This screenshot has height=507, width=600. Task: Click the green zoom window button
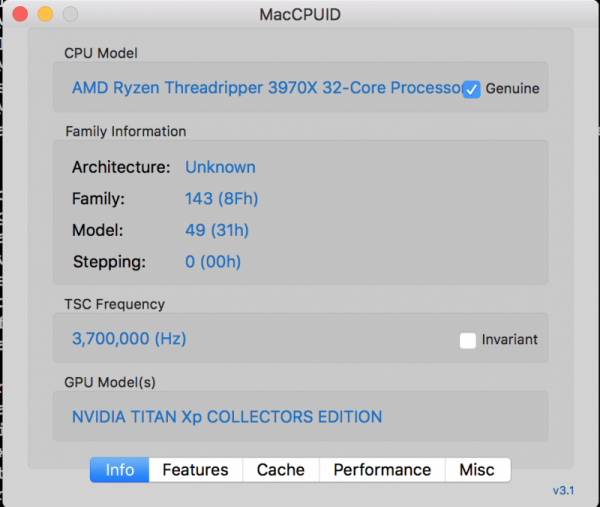click(69, 14)
